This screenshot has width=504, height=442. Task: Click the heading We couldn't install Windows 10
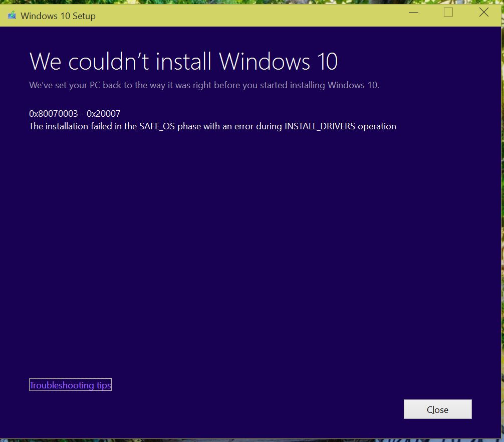(x=183, y=61)
